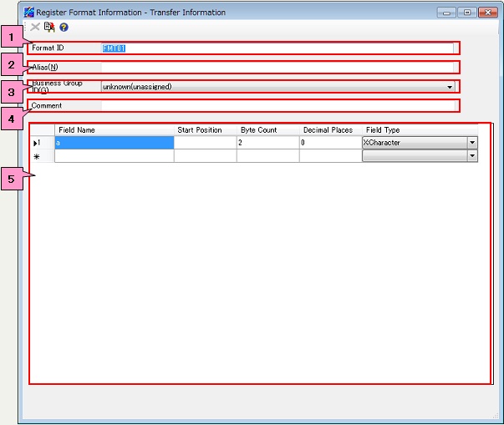Focus the Alias text field
Viewport: 504px width, 425px height.
click(x=276, y=67)
